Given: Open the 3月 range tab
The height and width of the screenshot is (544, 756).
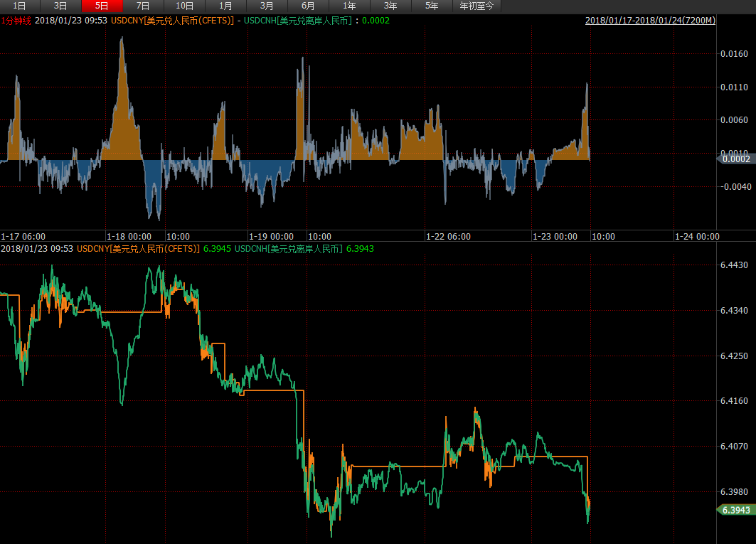Looking at the screenshot, I should coord(267,6).
